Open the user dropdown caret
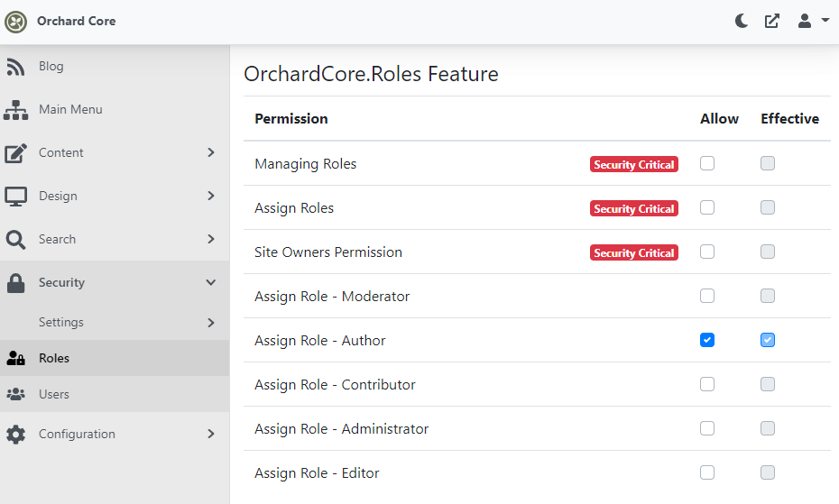This screenshot has height=504, width=839. coord(825,21)
